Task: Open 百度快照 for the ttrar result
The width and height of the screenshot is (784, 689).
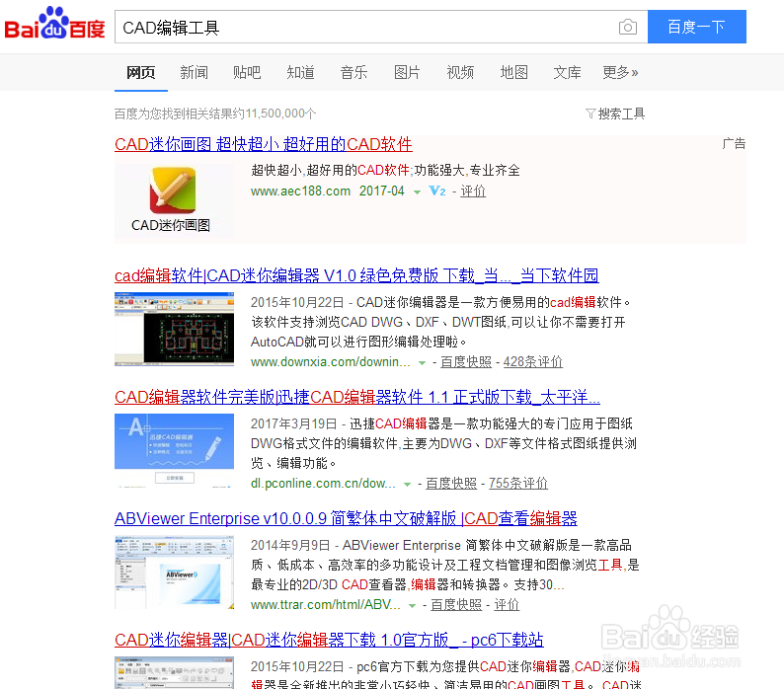Action: [456, 605]
